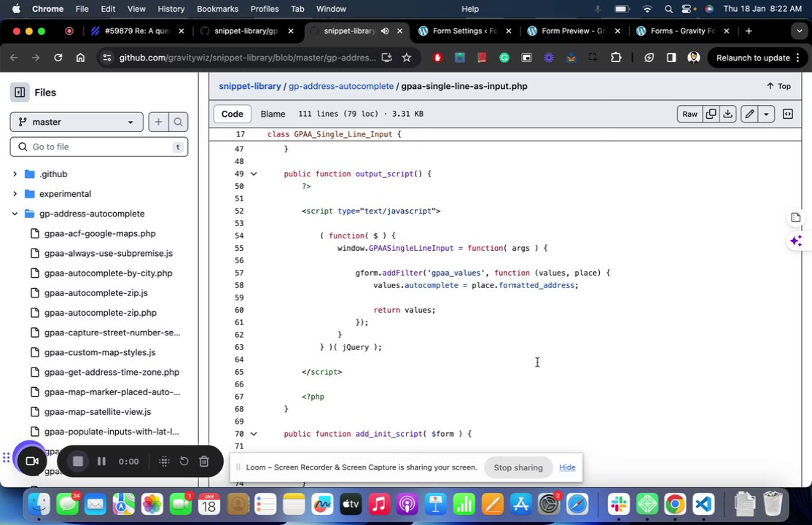This screenshot has width=812, height=525.
Task: Click the edit file pencil icon
Action: pos(749,114)
